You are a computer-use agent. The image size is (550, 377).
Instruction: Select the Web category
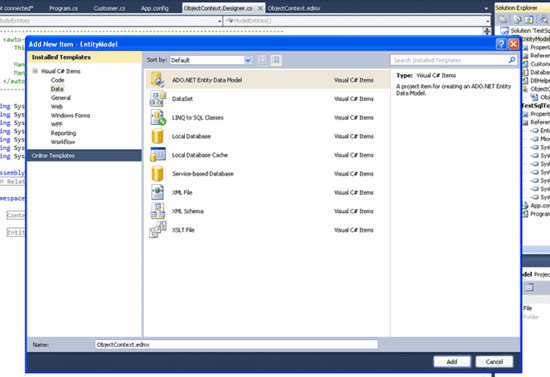tap(56, 107)
